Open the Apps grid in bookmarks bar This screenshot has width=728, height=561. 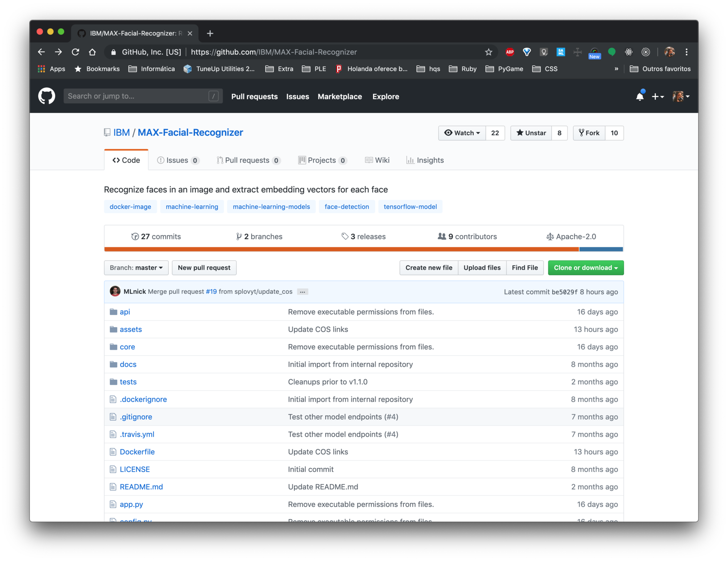coord(52,69)
